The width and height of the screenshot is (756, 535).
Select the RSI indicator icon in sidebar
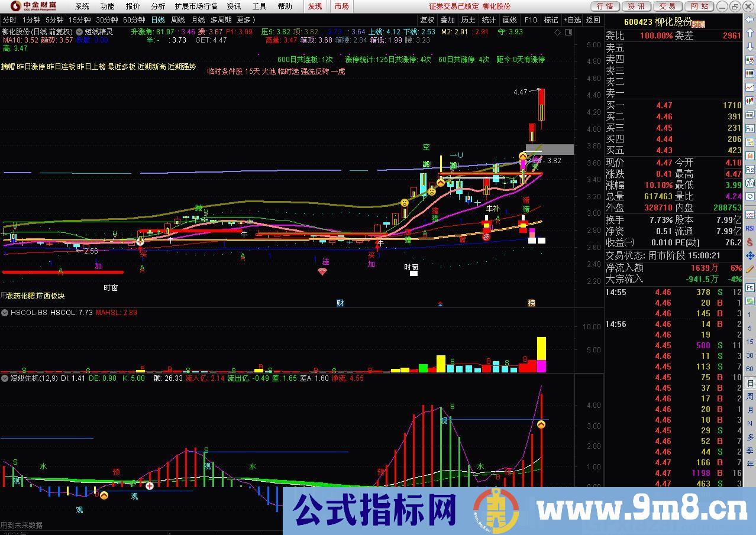click(x=749, y=228)
